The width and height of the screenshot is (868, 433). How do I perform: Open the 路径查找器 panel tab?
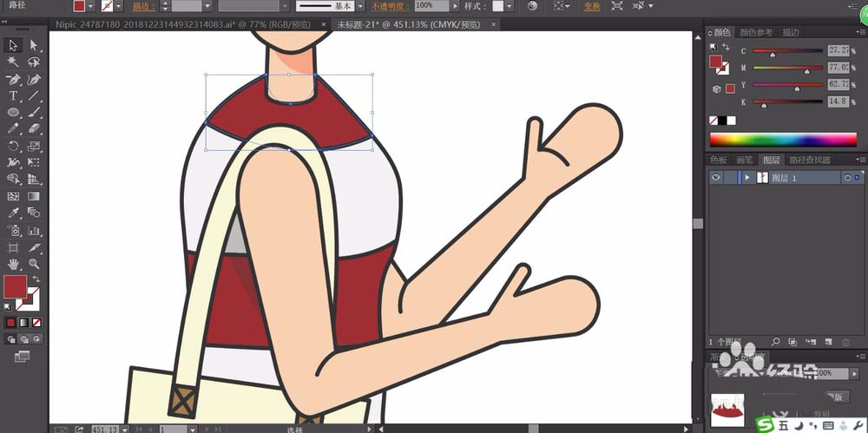(809, 160)
